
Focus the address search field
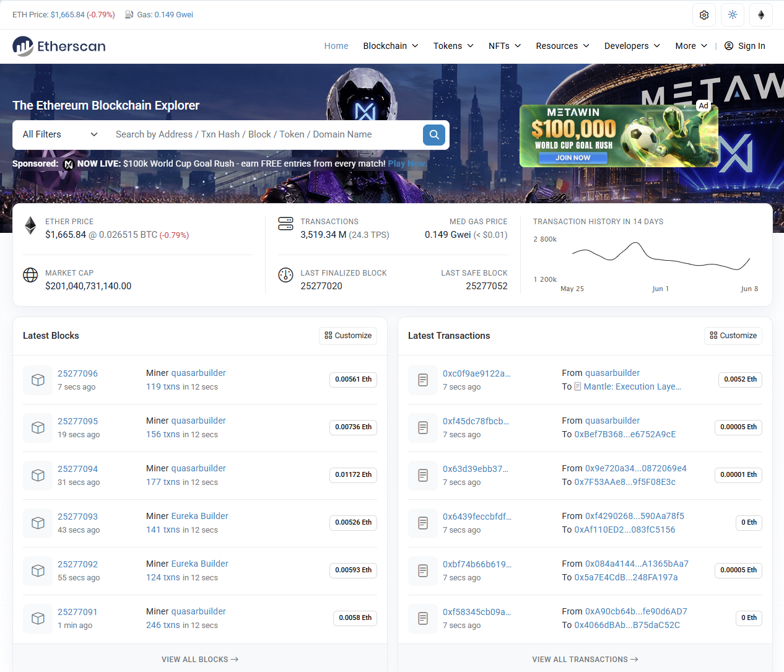tap(265, 134)
